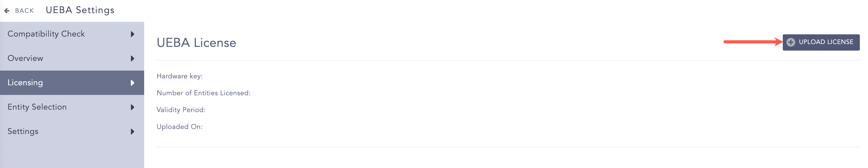The height and width of the screenshot is (168, 868).
Task: Expand the Settings row arrow
Action: coord(133,131)
